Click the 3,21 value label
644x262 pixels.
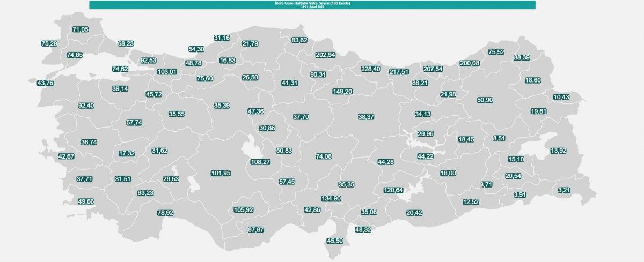564,190
